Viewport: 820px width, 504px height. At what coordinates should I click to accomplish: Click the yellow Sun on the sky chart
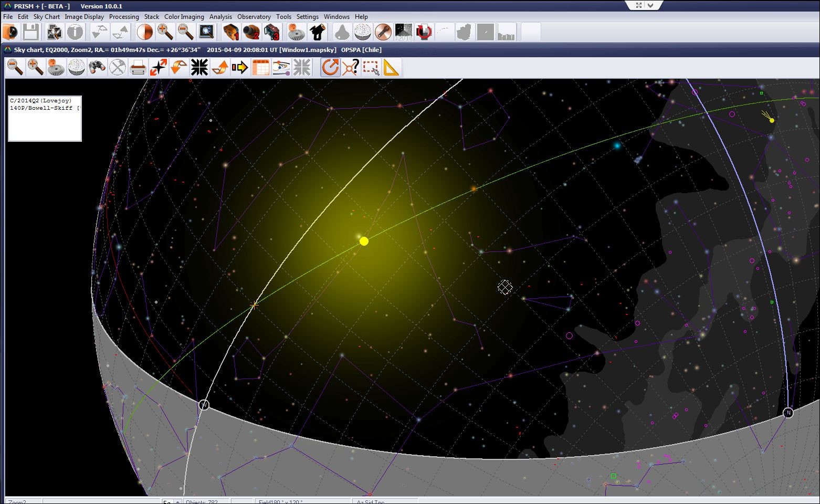(x=364, y=241)
